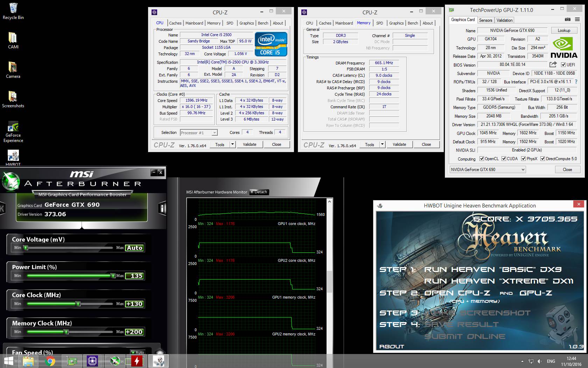Switch to HWBOT Heaven taskbar icon
The image size is (588, 368).
[x=159, y=361]
